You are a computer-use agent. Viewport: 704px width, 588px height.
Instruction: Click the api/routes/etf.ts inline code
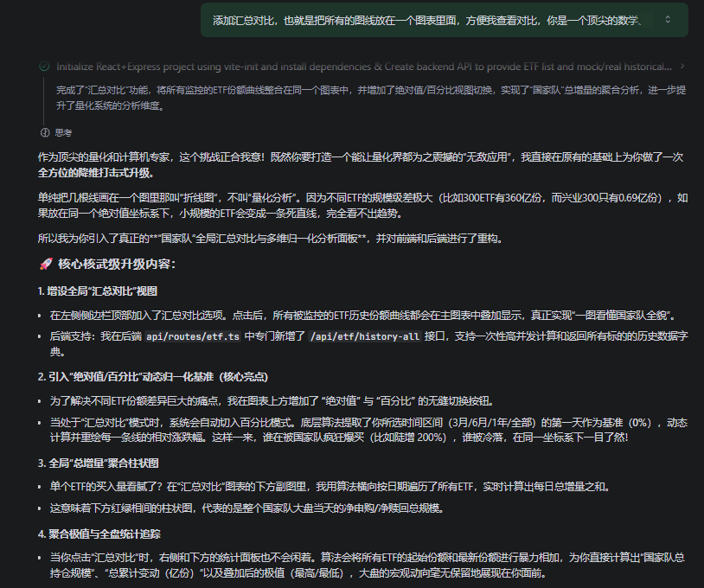point(193,337)
